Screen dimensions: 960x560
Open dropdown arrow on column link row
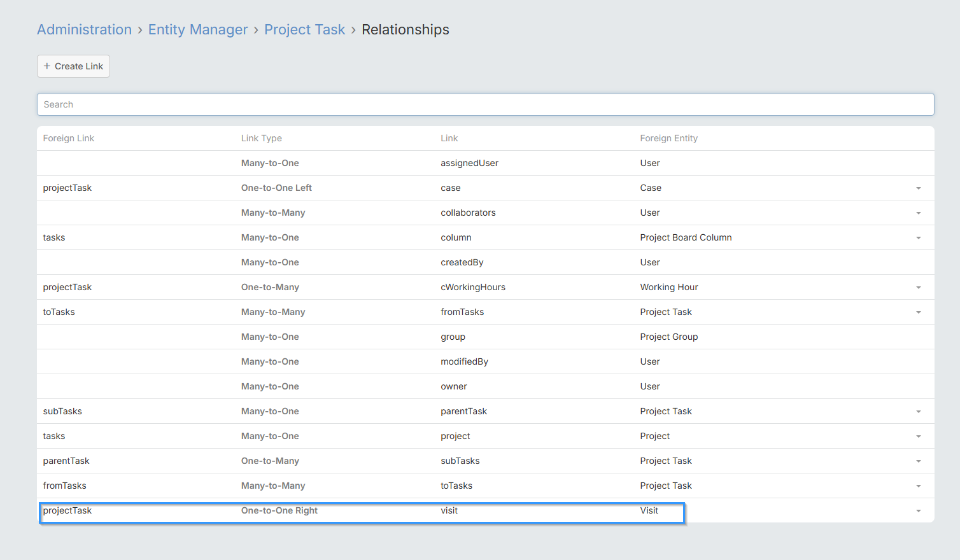[x=918, y=238]
